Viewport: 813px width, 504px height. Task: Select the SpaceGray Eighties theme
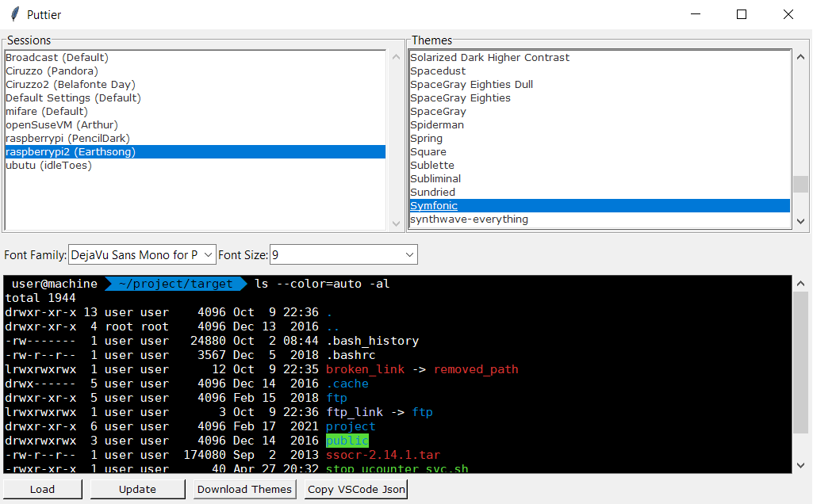point(600,98)
